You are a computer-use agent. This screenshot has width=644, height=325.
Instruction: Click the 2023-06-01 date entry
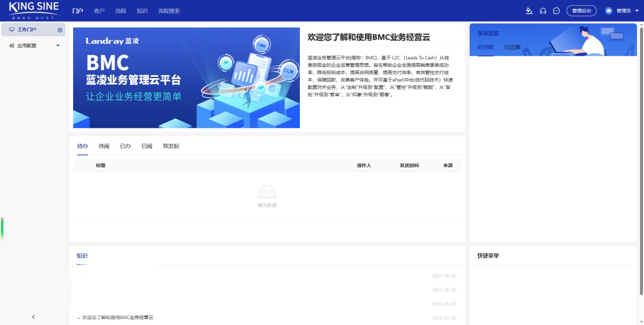point(444,304)
